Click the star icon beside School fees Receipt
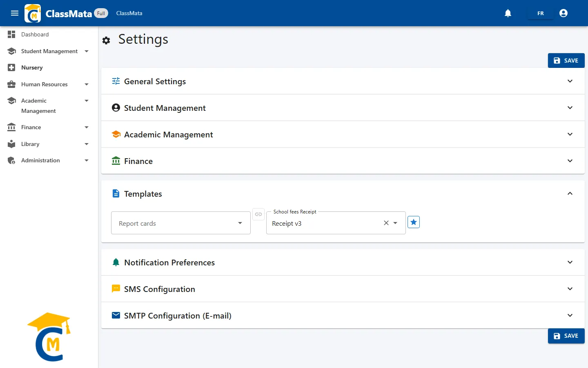Viewport: 588px width, 368px height. pos(414,222)
